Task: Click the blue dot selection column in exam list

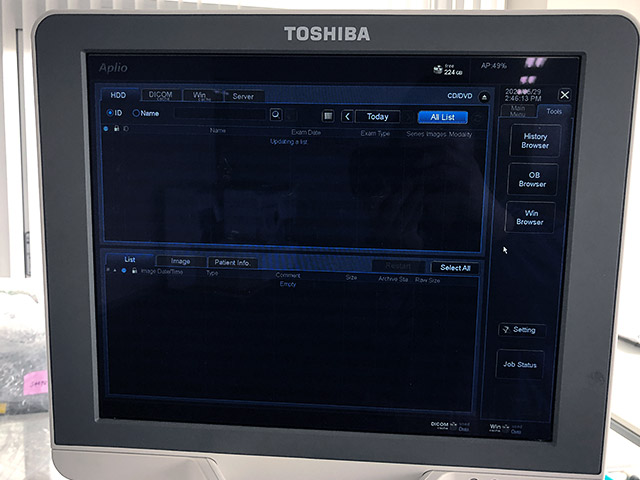Action: tap(106, 129)
